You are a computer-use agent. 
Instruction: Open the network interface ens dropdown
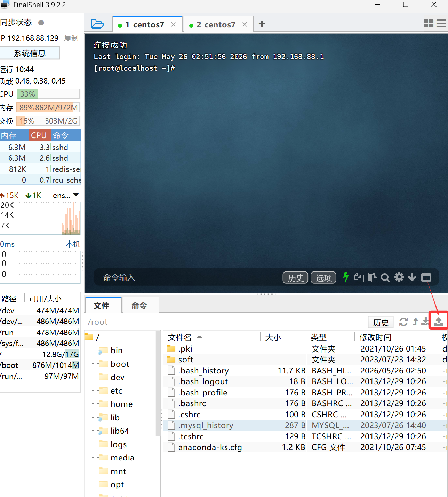[66, 196]
